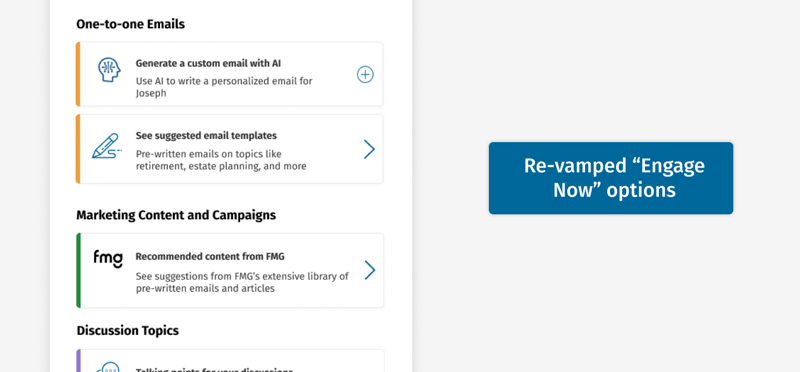Open "See suggested email templates" title link

click(x=206, y=136)
